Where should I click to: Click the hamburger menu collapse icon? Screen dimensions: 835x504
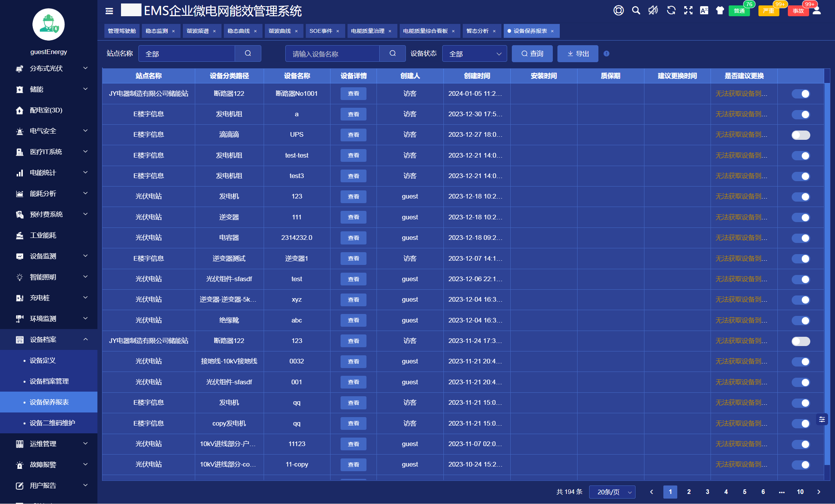109,11
